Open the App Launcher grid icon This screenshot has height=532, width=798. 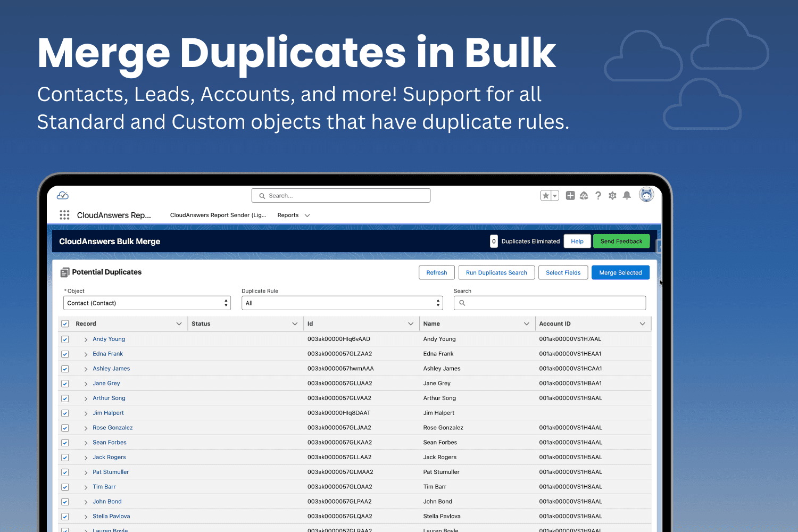coord(64,215)
